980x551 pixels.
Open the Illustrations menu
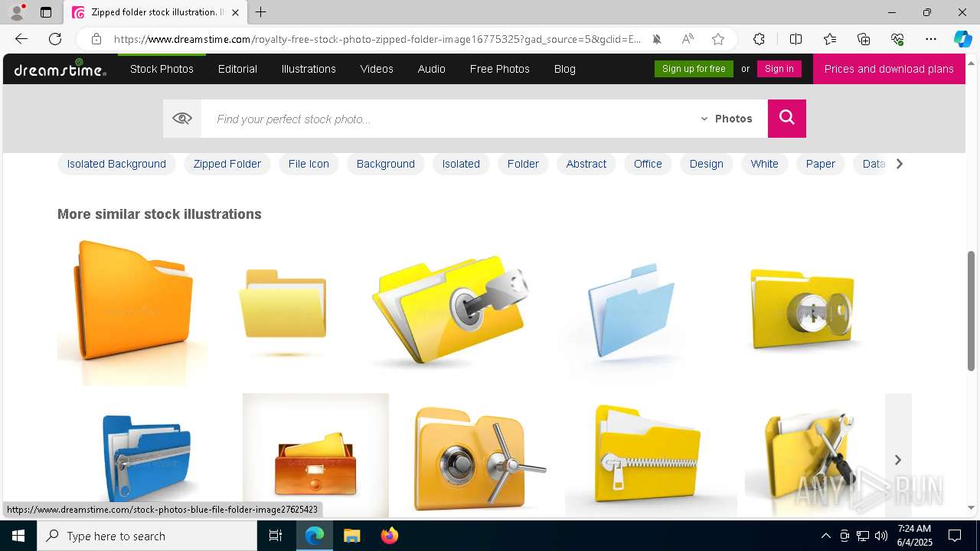pos(309,69)
